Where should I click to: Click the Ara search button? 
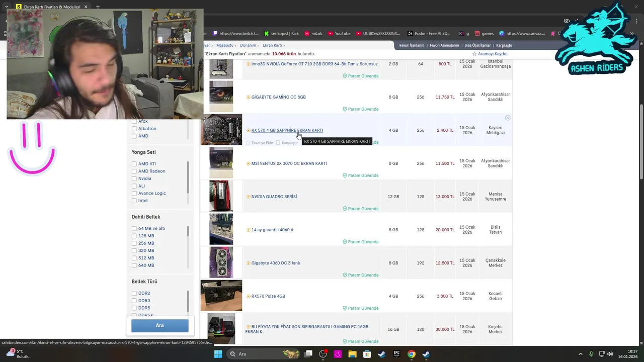point(160,325)
